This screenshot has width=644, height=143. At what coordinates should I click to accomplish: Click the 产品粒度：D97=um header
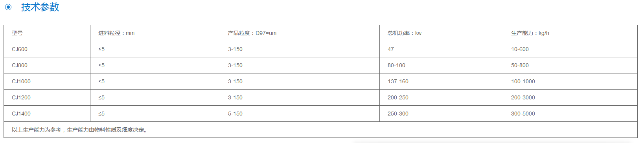[x=300, y=33]
